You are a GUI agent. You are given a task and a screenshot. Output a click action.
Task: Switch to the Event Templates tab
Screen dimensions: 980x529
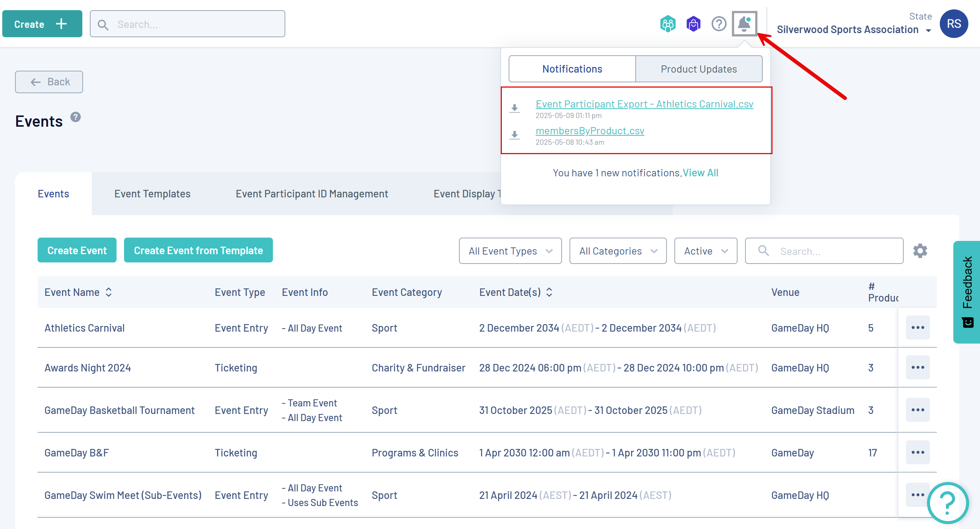tap(152, 194)
